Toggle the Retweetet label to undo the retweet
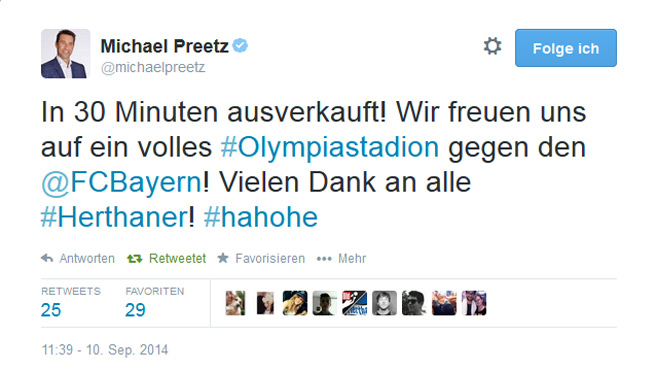This screenshot has width=656, height=369. coord(177,259)
